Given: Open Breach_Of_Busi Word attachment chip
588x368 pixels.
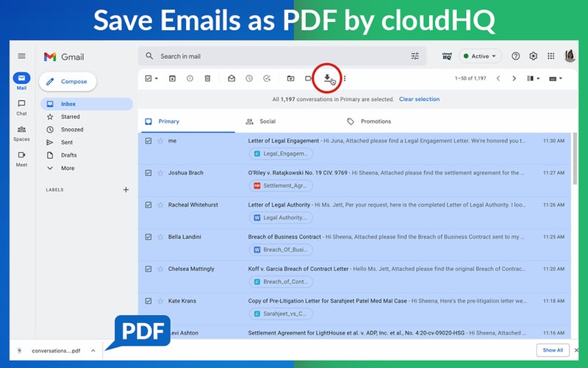Looking at the screenshot, I should (x=281, y=250).
